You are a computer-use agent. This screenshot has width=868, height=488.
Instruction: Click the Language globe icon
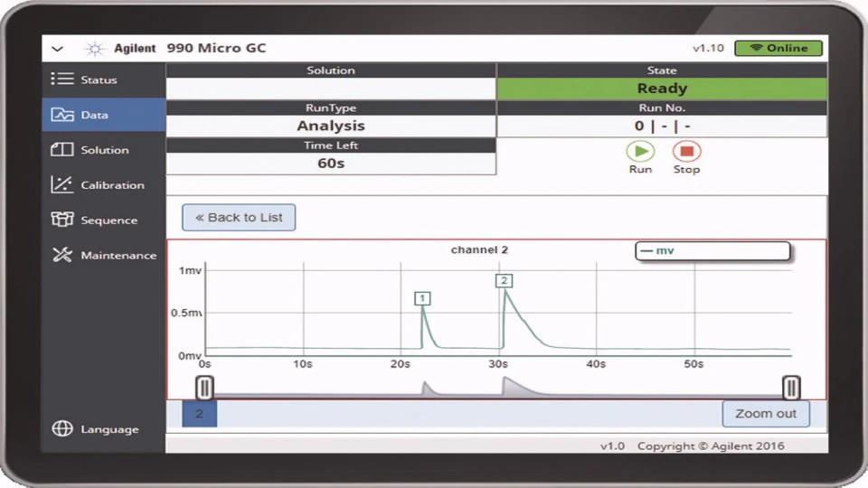pyautogui.click(x=61, y=429)
